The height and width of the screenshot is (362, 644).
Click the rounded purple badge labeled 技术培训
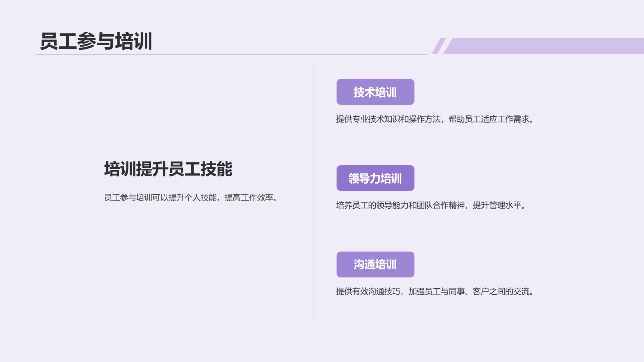375,92
